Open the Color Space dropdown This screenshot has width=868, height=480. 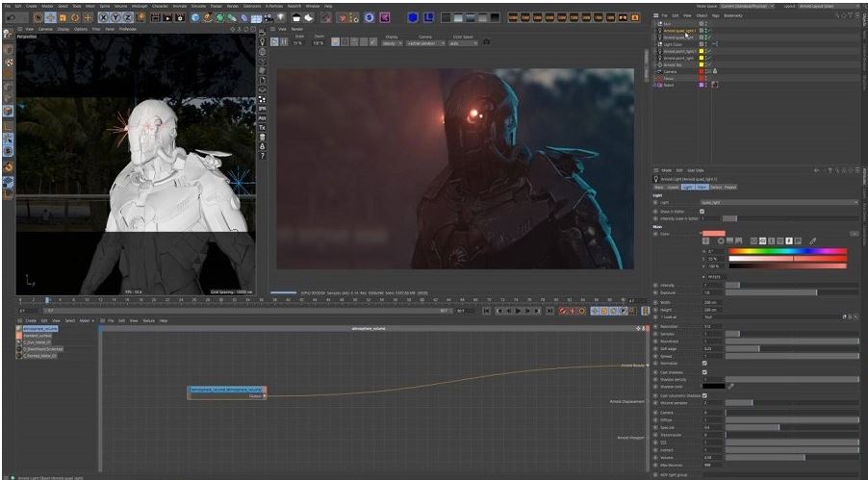462,43
